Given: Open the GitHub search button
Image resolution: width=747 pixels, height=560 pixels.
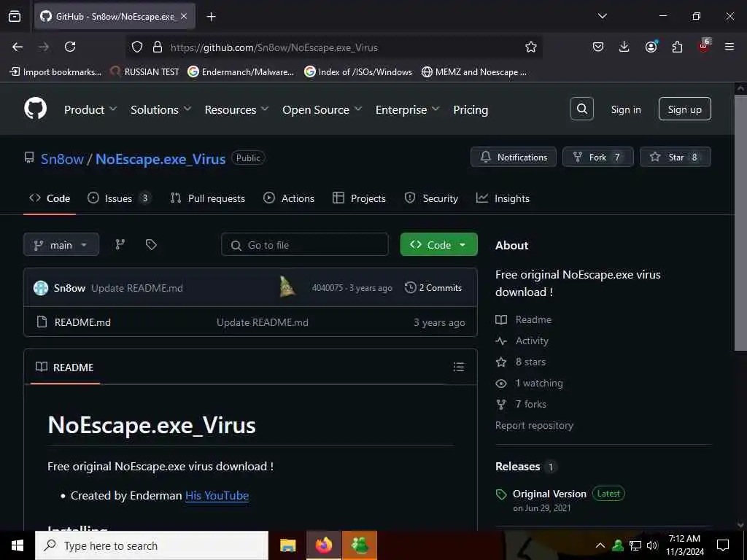Looking at the screenshot, I should click(x=581, y=109).
